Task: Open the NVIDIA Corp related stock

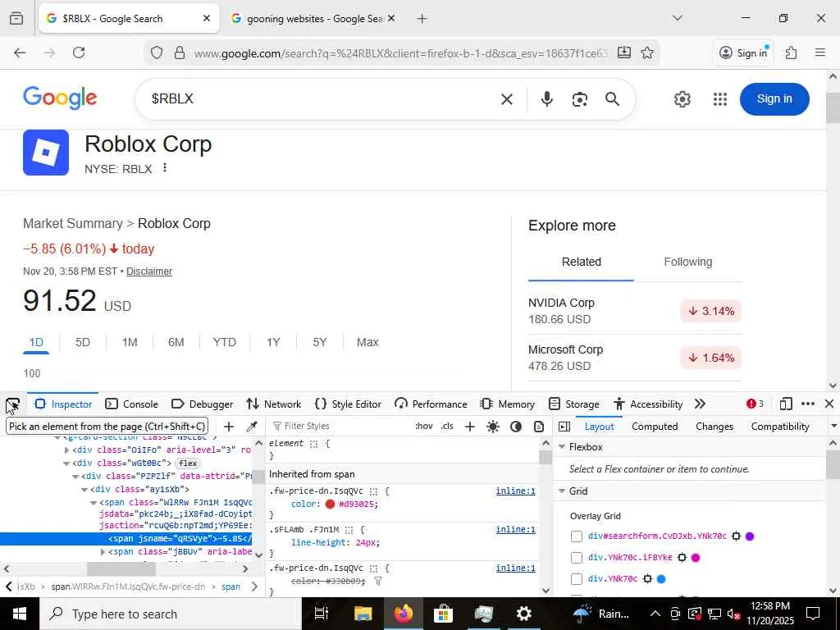Action: pyautogui.click(x=634, y=311)
